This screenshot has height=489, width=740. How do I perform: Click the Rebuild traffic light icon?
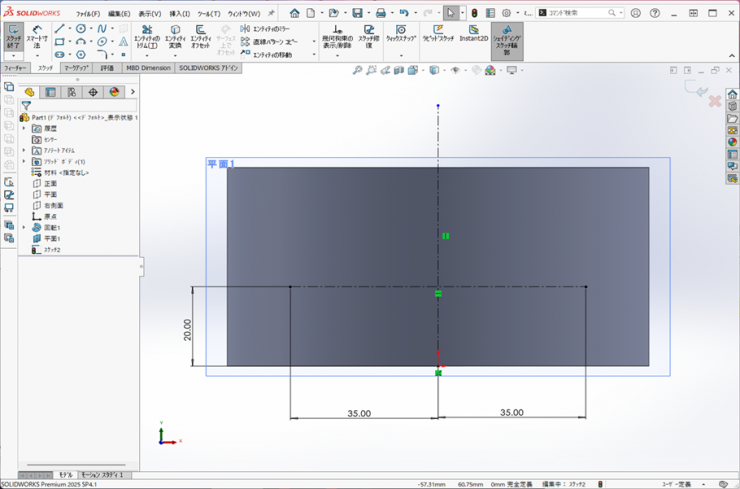(x=474, y=13)
